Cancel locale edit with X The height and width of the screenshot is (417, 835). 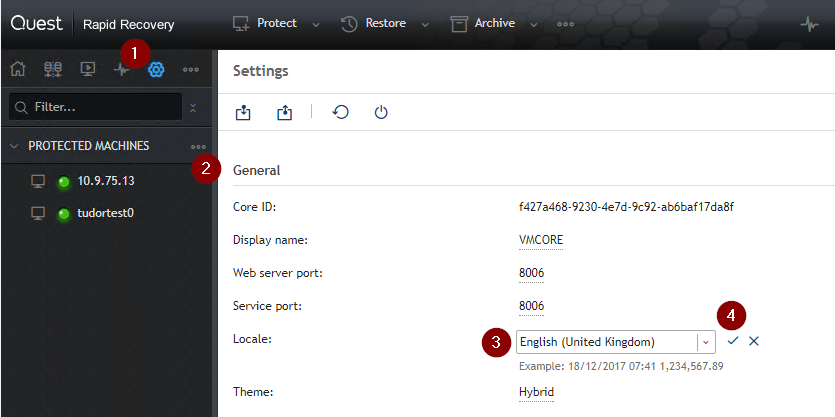[754, 341]
